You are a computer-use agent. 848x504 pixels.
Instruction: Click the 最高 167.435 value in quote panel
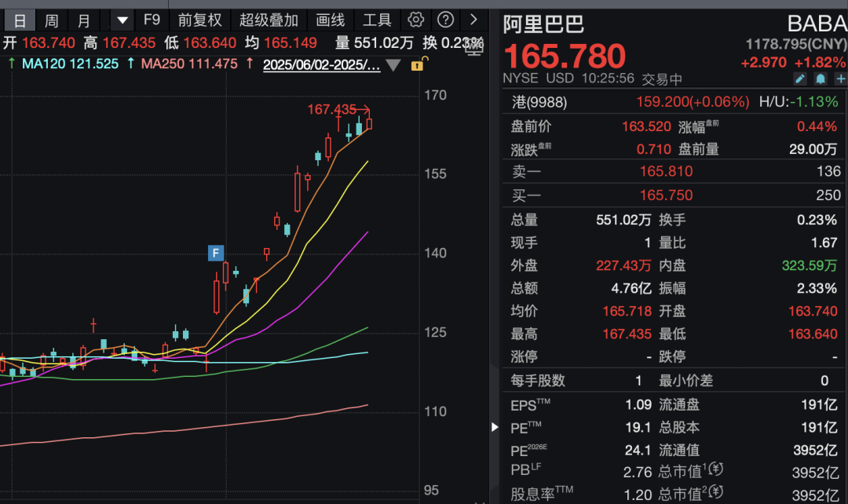pyautogui.click(x=627, y=334)
